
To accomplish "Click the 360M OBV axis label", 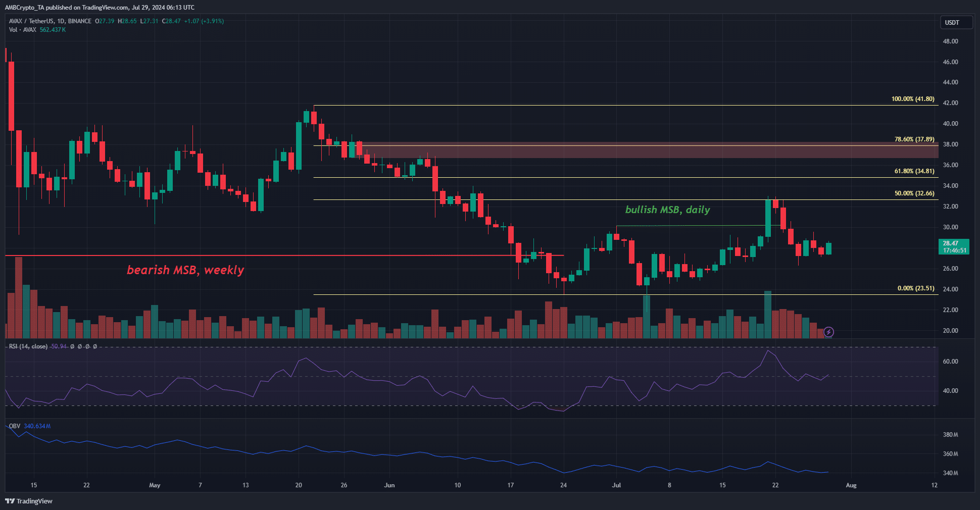I will 950,454.
